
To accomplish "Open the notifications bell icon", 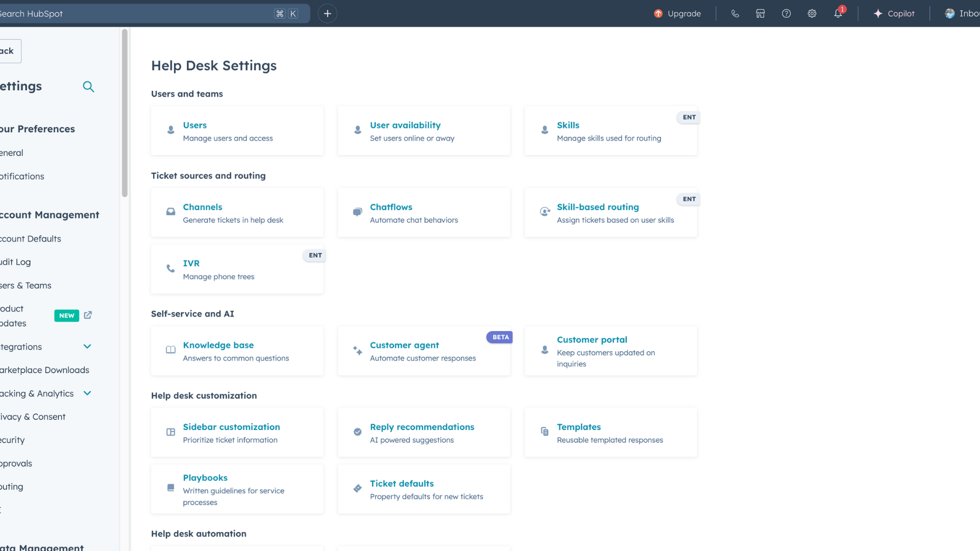I will [838, 14].
